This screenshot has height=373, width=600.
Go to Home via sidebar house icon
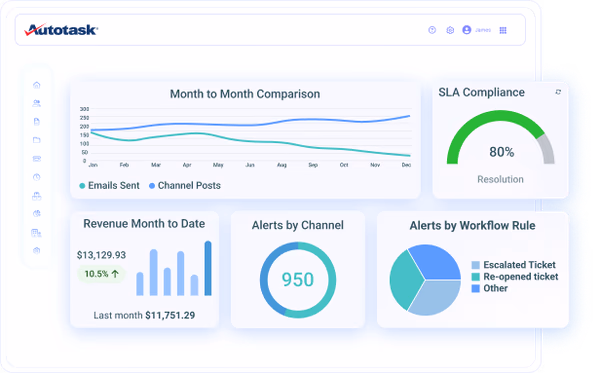point(37,85)
